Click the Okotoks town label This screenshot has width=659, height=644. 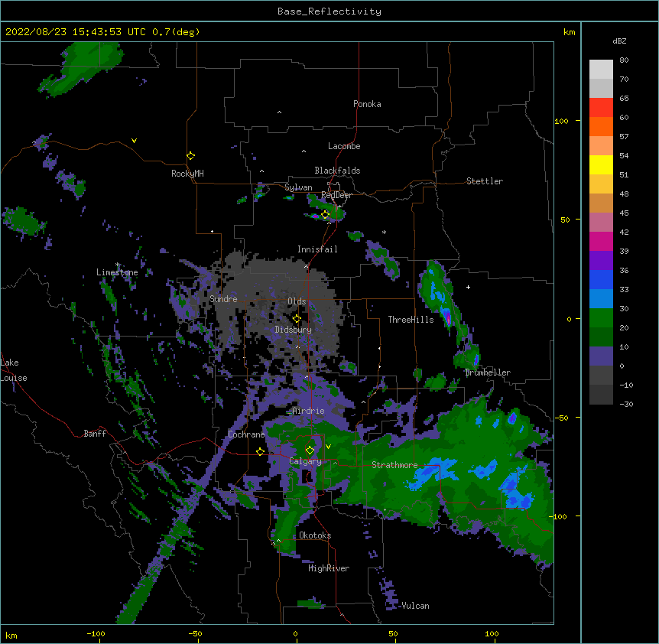pos(315,535)
